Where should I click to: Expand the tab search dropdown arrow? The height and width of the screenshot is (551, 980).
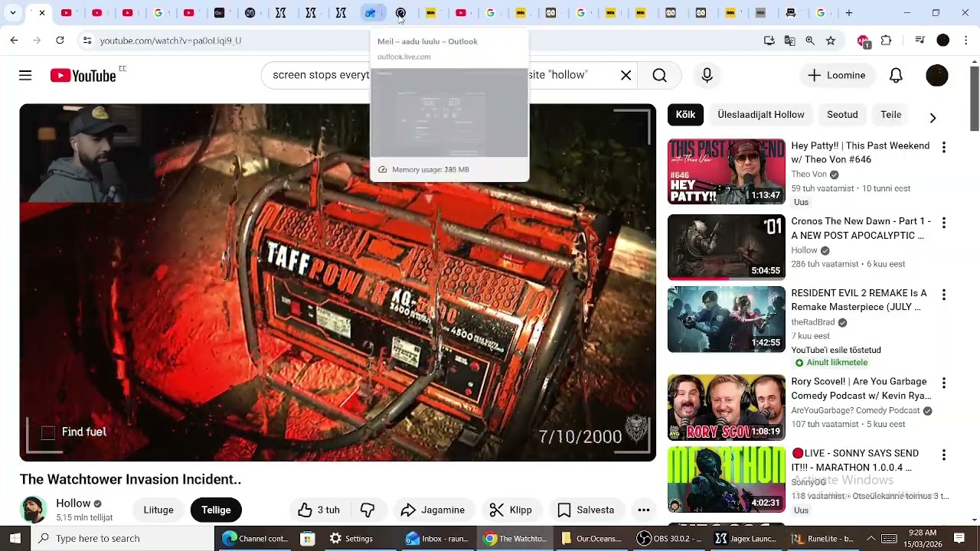coord(13,13)
